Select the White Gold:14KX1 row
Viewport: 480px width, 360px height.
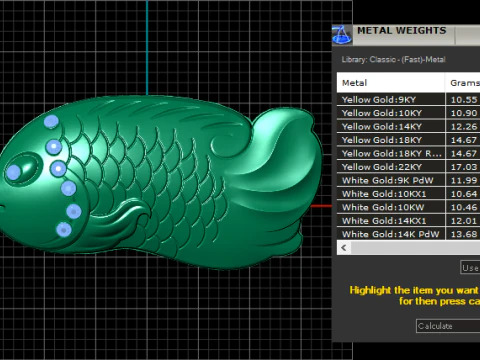coord(408,221)
